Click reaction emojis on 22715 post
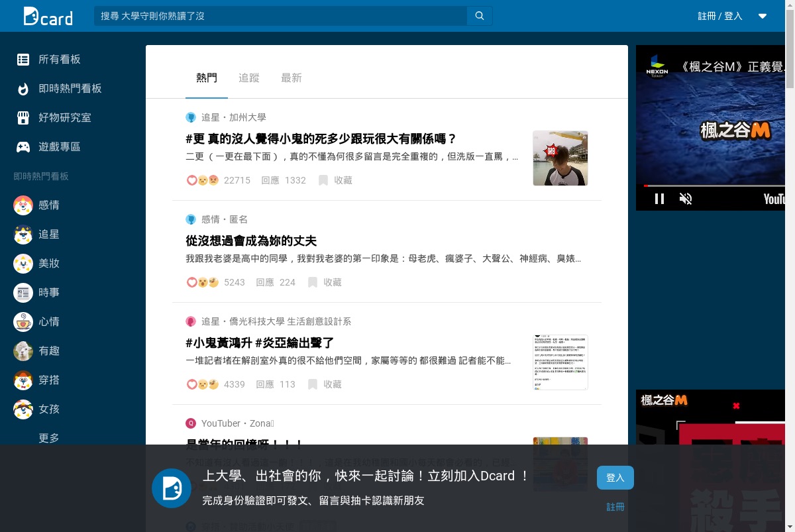 tap(203, 180)
